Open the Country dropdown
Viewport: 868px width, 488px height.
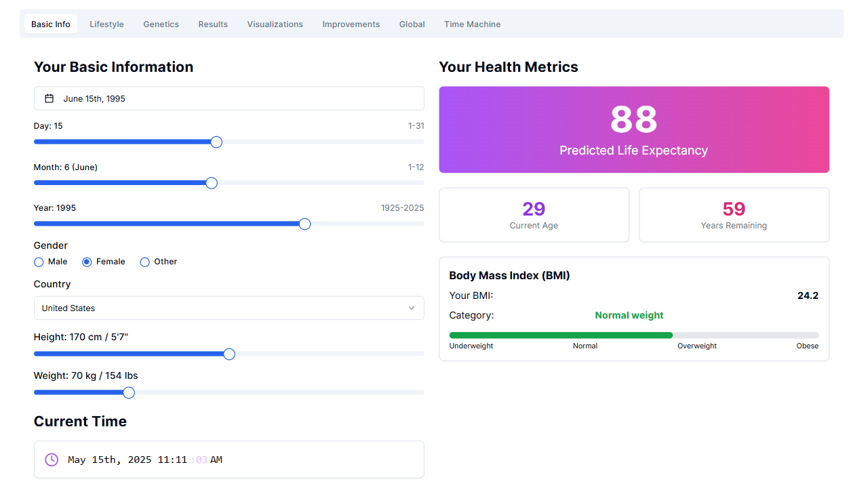coord(229,308)
